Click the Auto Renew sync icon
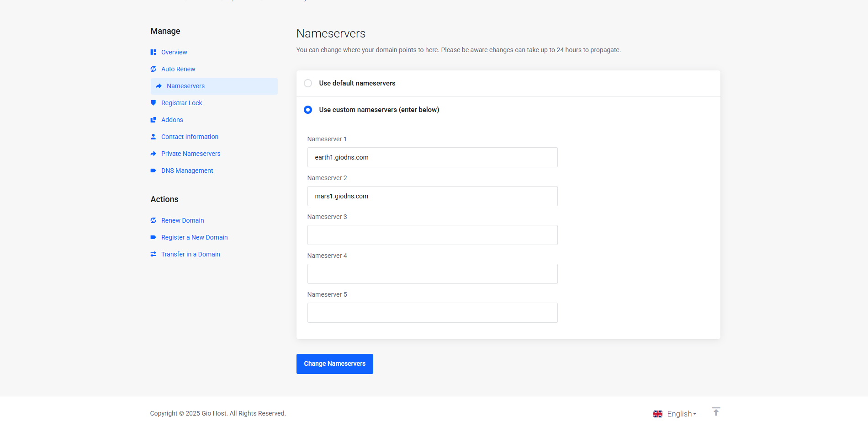 tap(153, 69)
